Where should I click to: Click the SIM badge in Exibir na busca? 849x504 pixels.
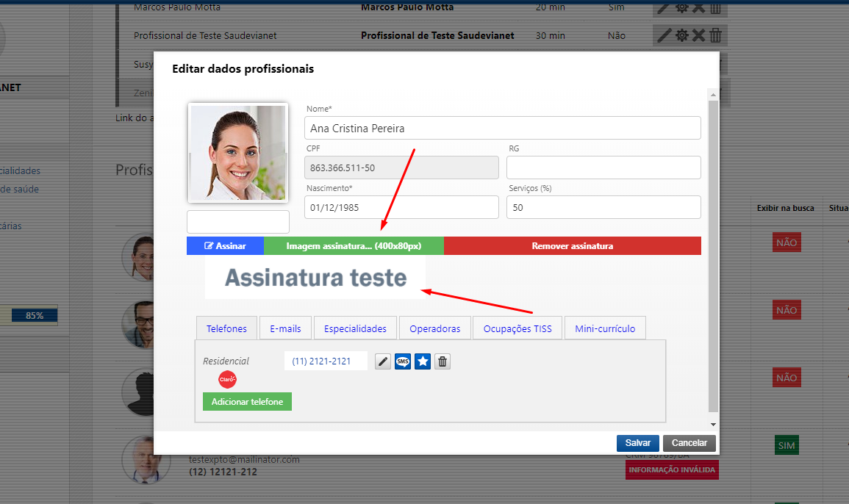pyautogui.click(x=787, y=444)
